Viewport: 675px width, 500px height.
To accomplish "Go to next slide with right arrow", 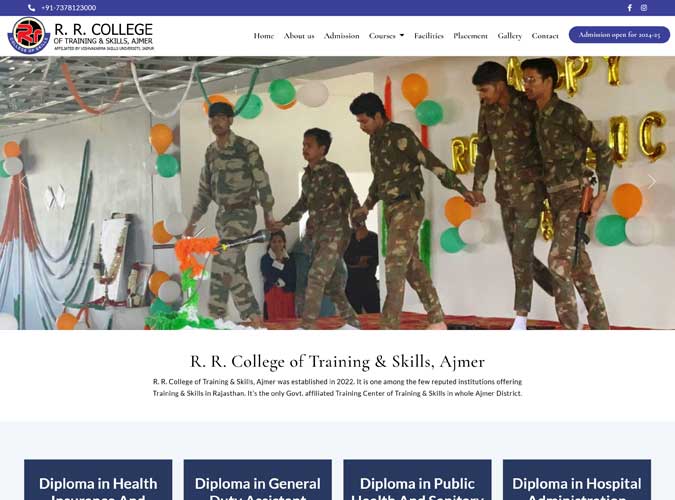I will click(x=652, y=182).
